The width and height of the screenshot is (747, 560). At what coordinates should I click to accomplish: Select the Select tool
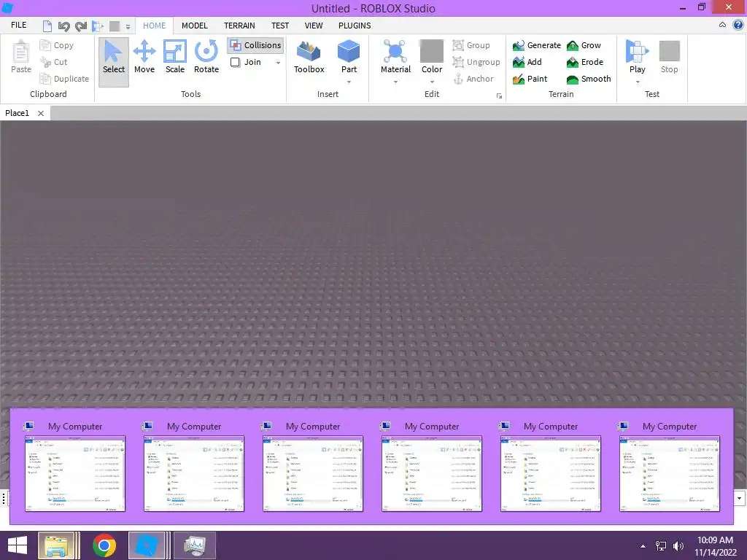[113, 62]
